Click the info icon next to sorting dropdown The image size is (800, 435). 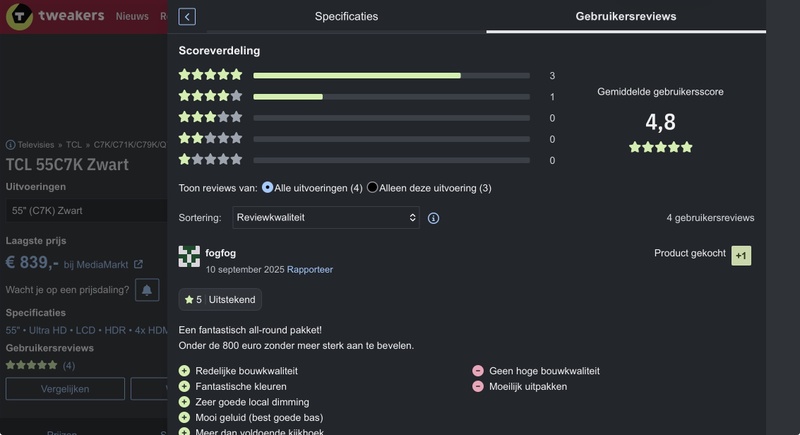(x=433, y=218)
